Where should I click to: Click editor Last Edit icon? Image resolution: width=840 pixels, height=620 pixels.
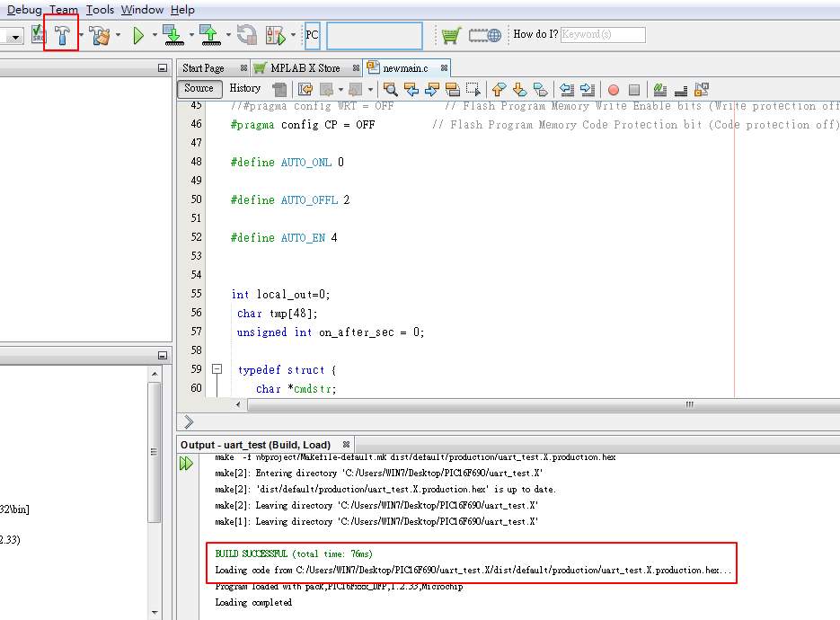point(305,90)
